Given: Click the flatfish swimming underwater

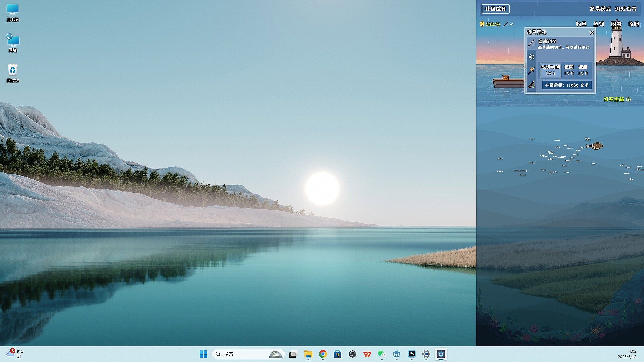Looking at the screenshot, I should [595, 146].
